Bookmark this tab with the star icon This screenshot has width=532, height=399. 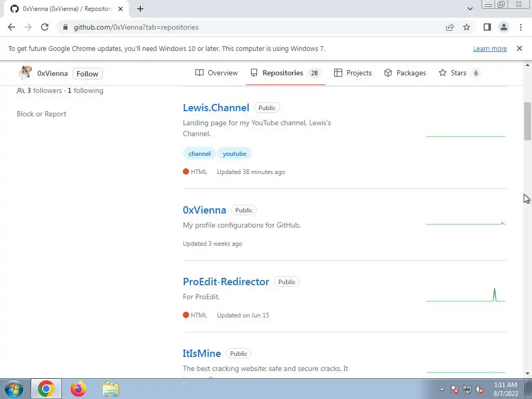(x=467, y=27)
